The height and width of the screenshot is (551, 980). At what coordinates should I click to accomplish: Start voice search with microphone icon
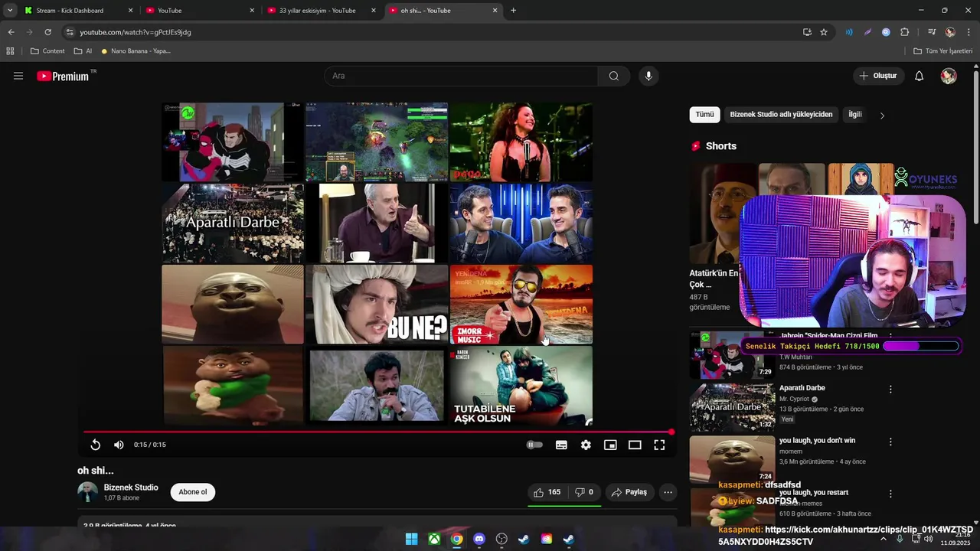pos(648,76)
